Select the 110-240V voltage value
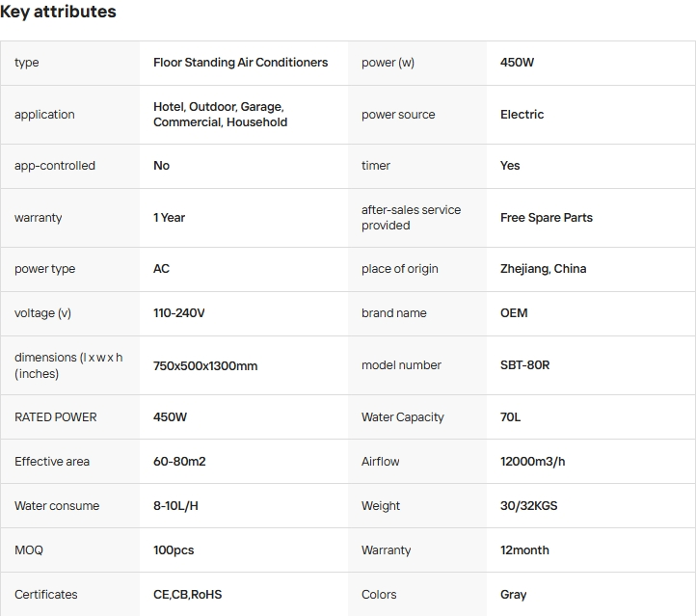 tap(178, 313)
